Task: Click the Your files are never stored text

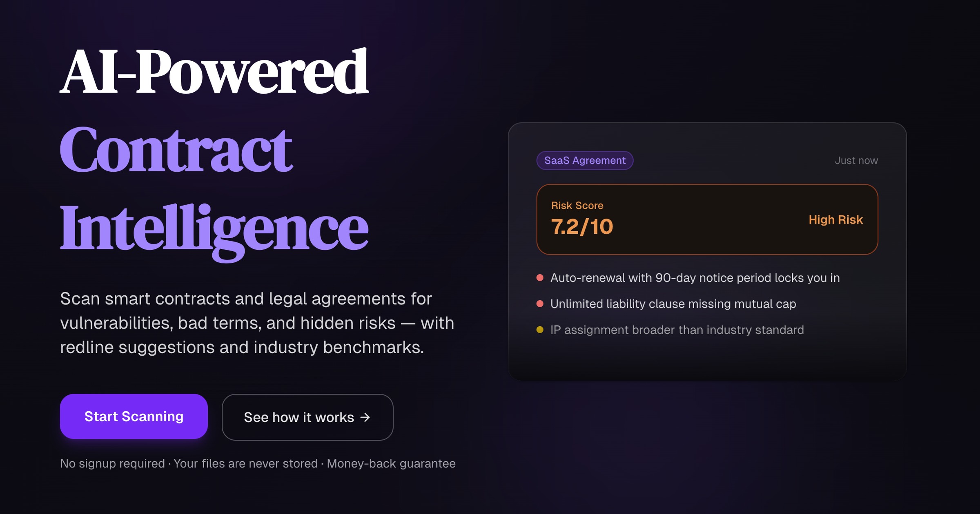Action: [x=245, y=463]
